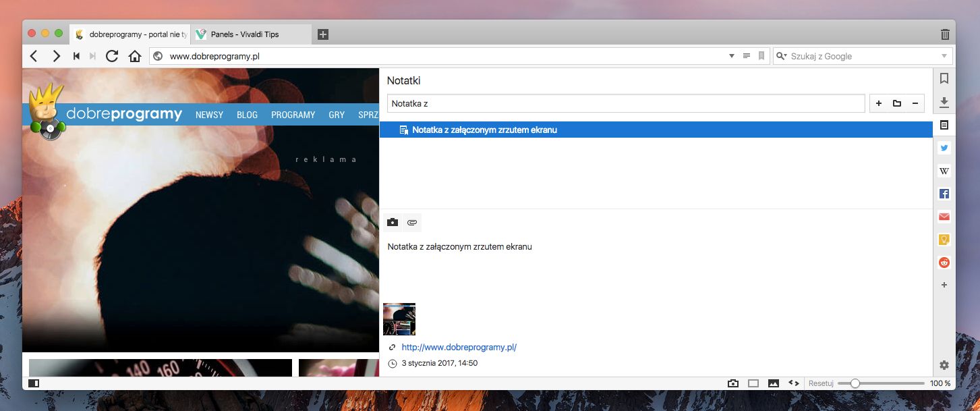Open closed tabs trash can

coord(945,34)
